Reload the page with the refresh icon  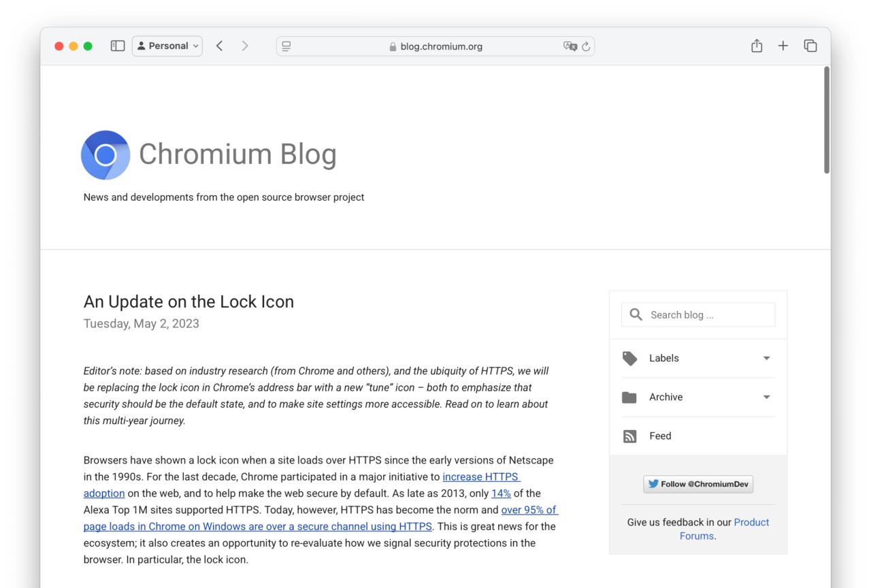pos(586,46)
